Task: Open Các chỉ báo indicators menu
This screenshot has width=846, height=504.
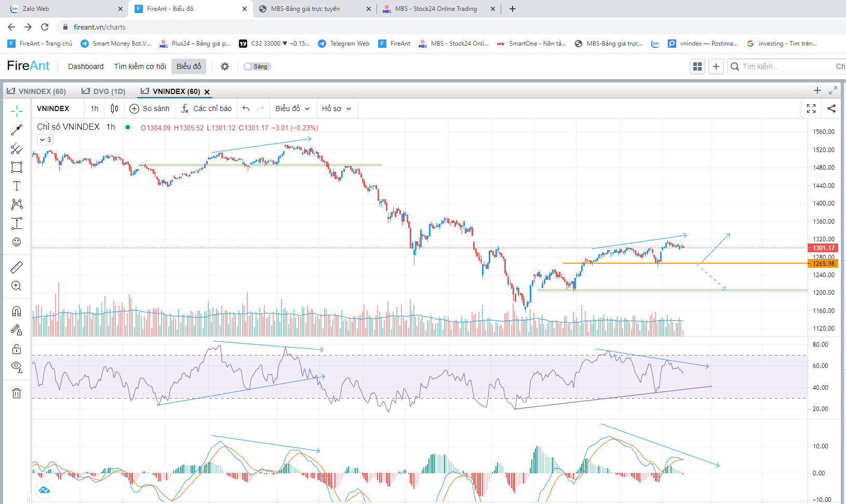Action: coord(206,108)
